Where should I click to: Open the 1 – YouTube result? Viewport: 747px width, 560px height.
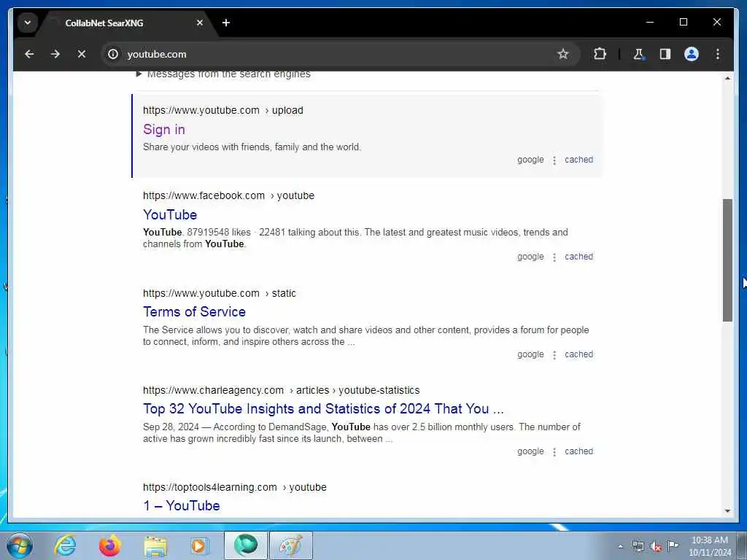[x=182, y=506]
